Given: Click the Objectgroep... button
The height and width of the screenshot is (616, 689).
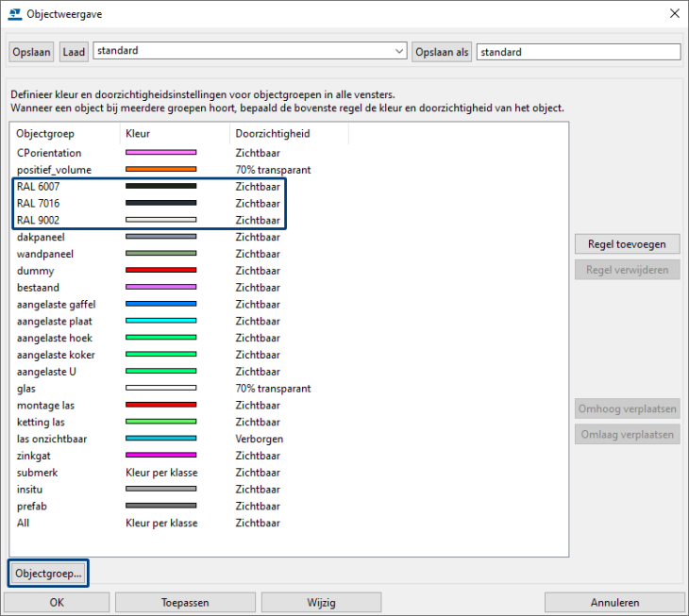Looking at the screenshot, I should point(48,573).
